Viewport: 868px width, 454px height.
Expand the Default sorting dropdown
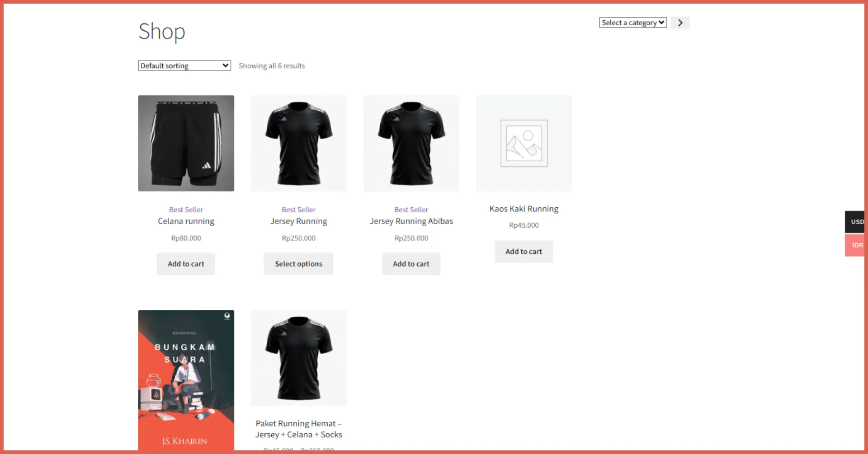(x=184, y=66)
